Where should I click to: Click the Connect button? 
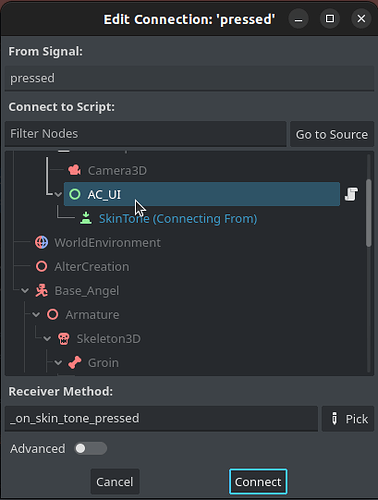pos(258,482)
